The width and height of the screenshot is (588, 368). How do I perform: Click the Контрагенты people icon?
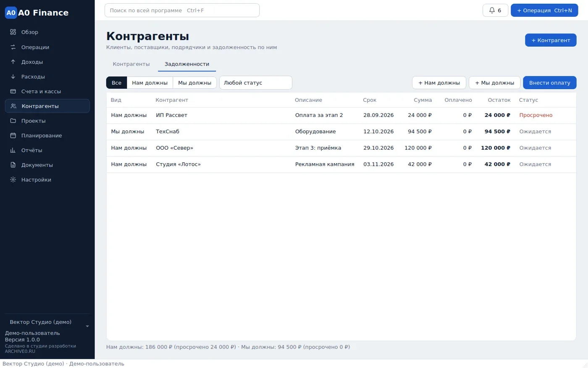[x=13, y=106]
